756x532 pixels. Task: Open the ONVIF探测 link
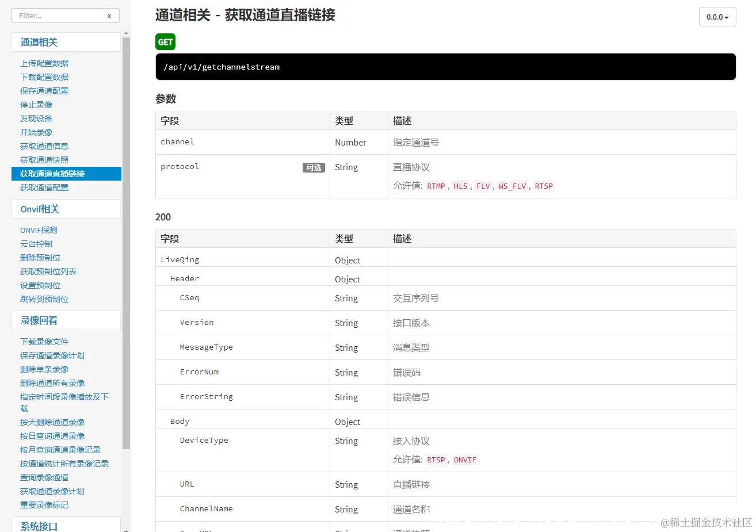[x=39, y=230]
